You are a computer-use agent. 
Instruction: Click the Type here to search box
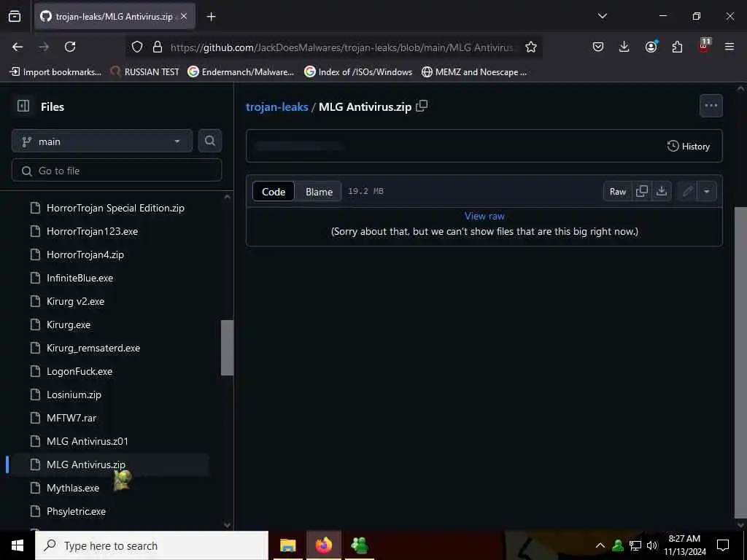point(152,545)
